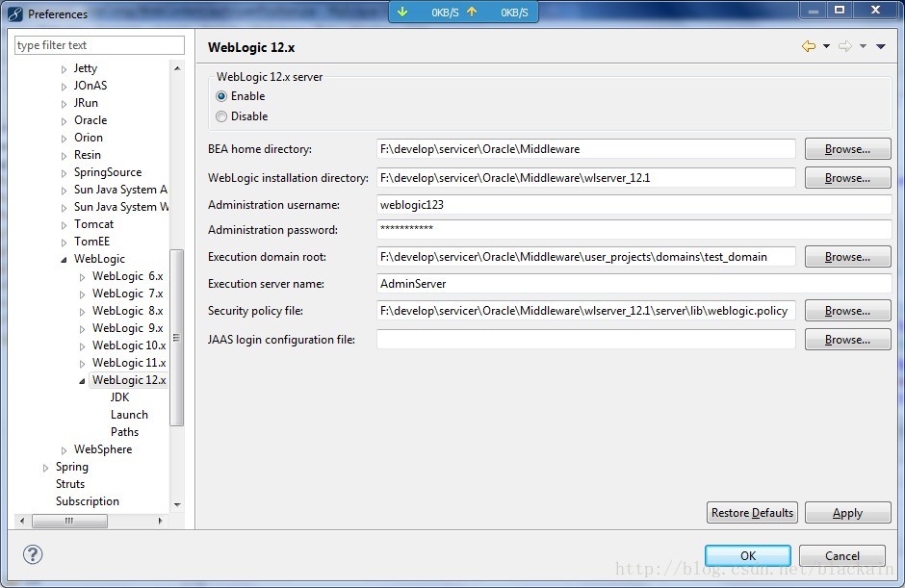This screenshot has height=588, width=905.
Task: Expand the Jetty tree node
Action: tap(65, 69)
